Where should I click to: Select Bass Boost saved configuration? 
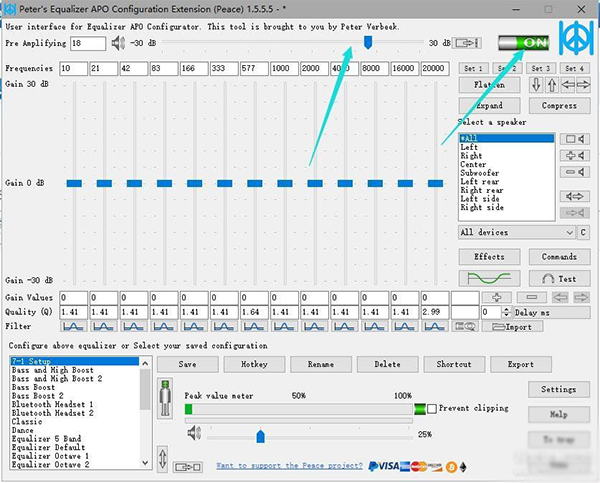pyautogui.click(x=35, y=388)
